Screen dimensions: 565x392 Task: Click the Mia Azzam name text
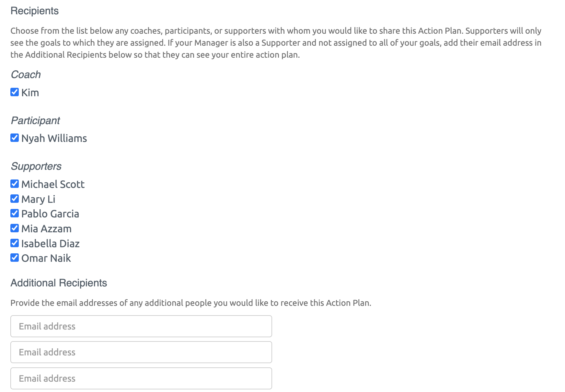pos(46,229)
